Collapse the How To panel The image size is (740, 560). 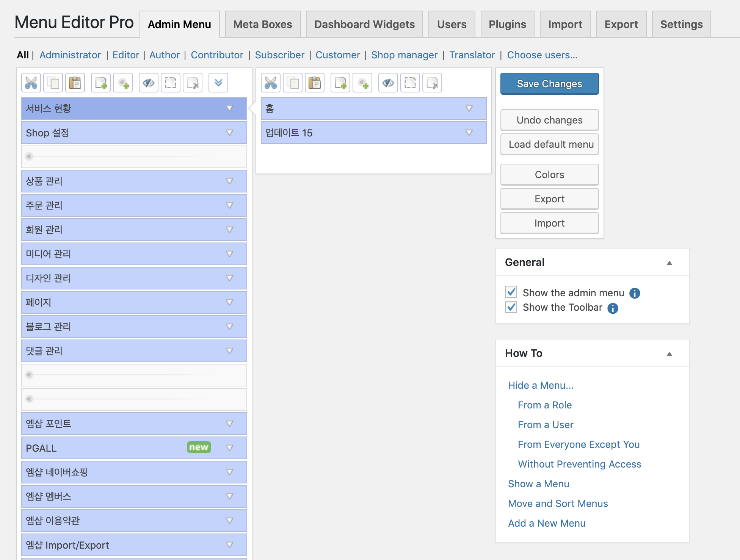669,354
